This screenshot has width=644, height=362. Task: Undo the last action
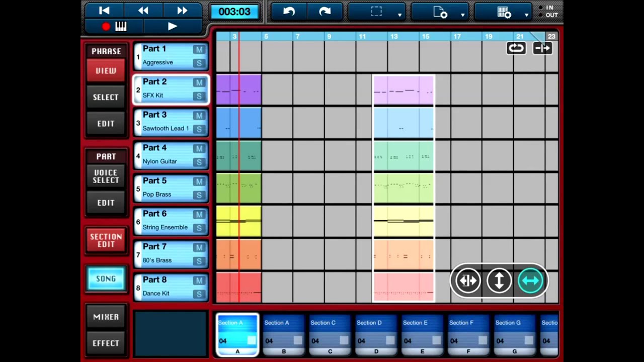[x=289, y=12]
